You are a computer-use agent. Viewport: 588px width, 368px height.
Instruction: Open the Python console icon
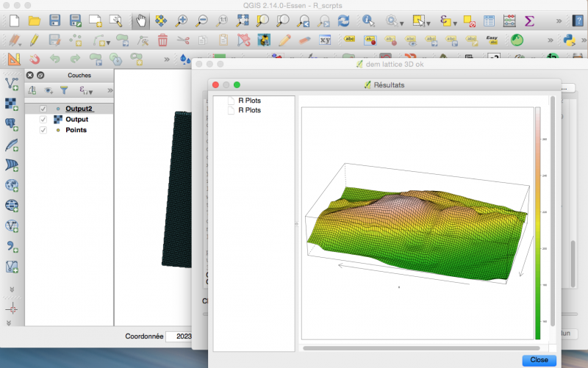coord(568,40)
